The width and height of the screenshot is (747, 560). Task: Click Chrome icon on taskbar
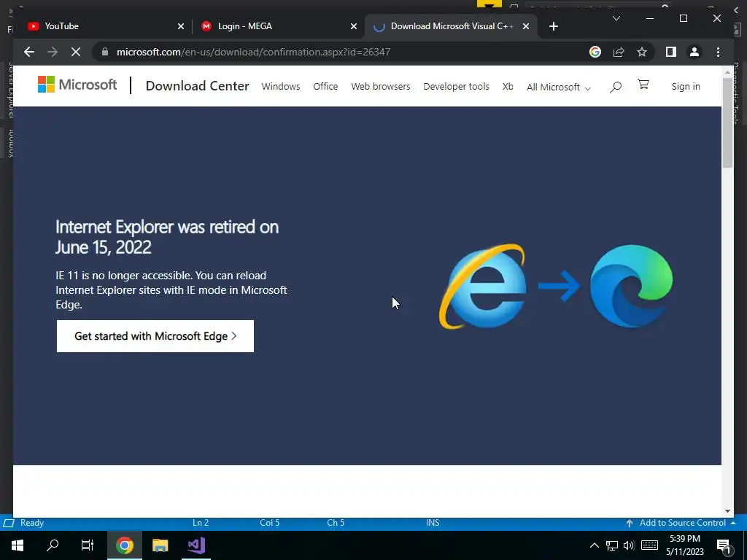pos(124,545)
